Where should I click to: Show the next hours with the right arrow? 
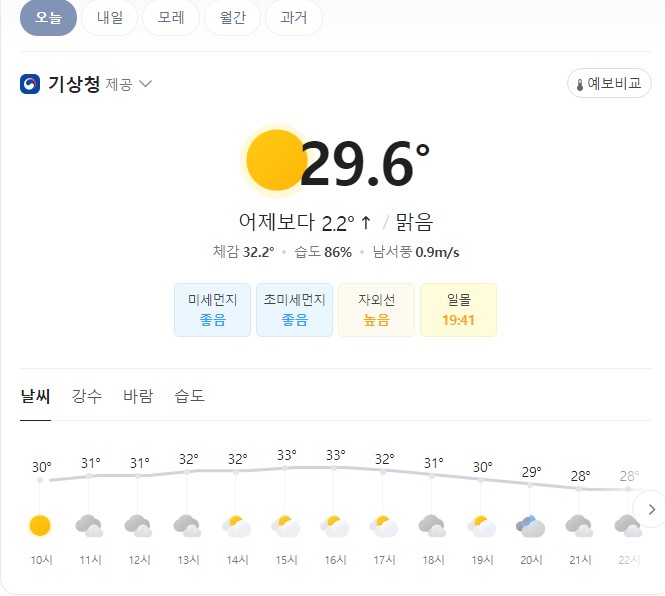(652, 509)
